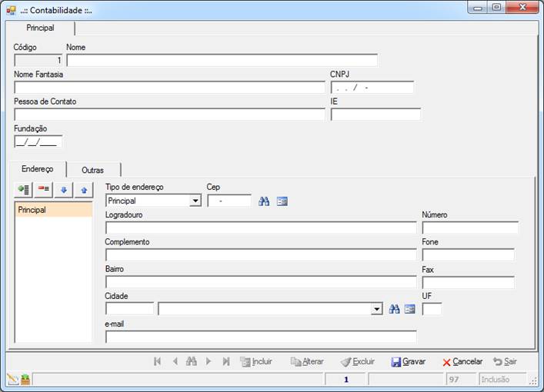Click the IE input field
Viewport: 544px width, 392px height.
(375, 115)
